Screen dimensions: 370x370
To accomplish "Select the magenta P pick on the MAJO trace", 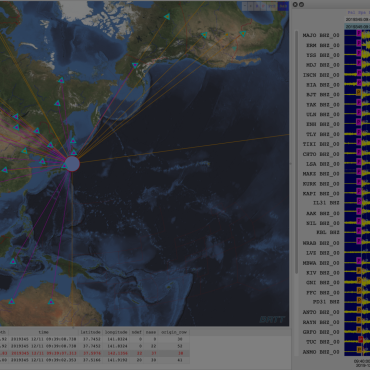I will point(359,33).
